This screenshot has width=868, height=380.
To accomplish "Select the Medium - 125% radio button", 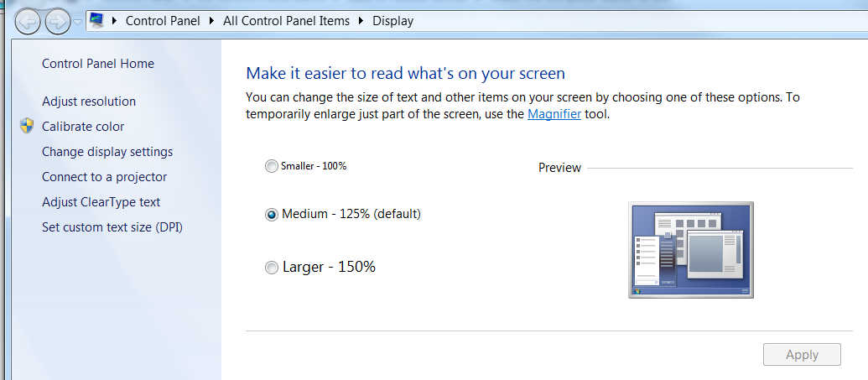I will 271,215.
